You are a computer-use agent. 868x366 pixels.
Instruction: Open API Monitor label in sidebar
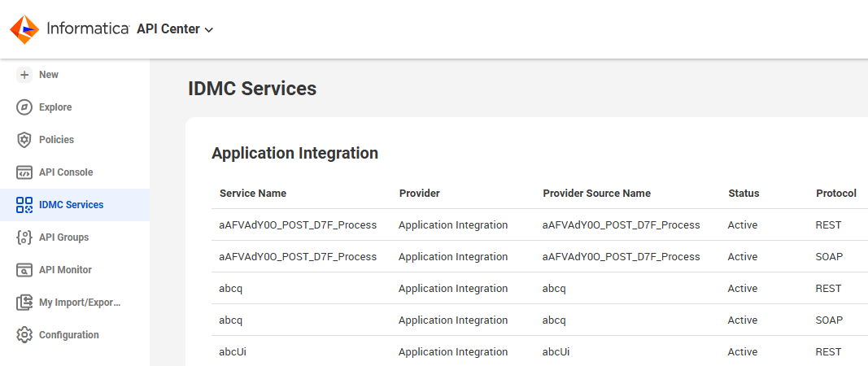click(x=65, y=270)
